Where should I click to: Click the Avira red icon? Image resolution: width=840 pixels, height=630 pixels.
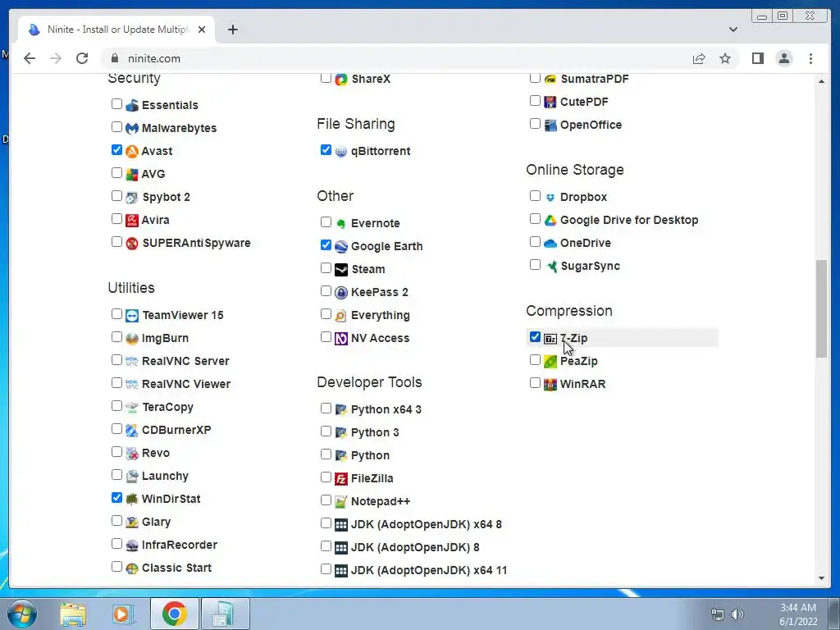click(132, 220)
